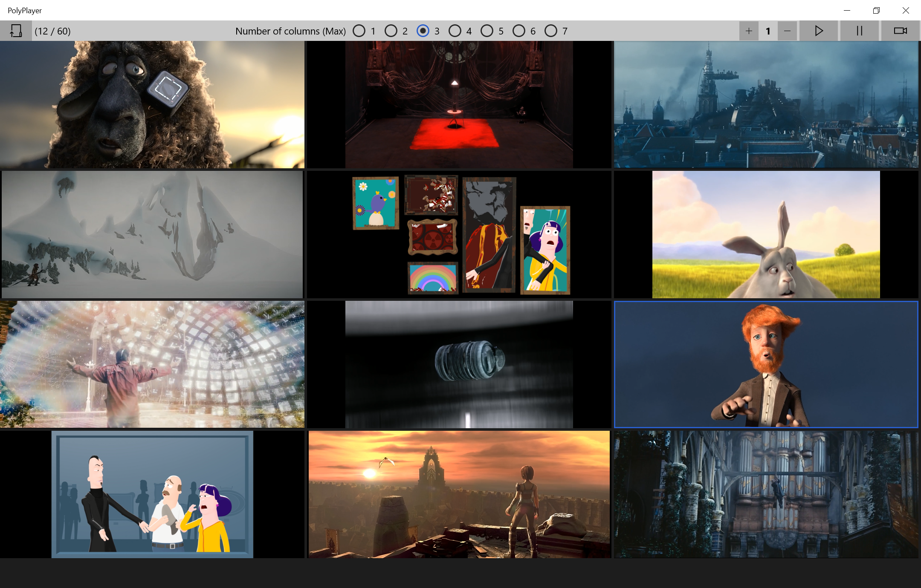This screenshot has height=588, width=921.
Task: Maximize the PolyPlayer window
Action: click(876, 10)
